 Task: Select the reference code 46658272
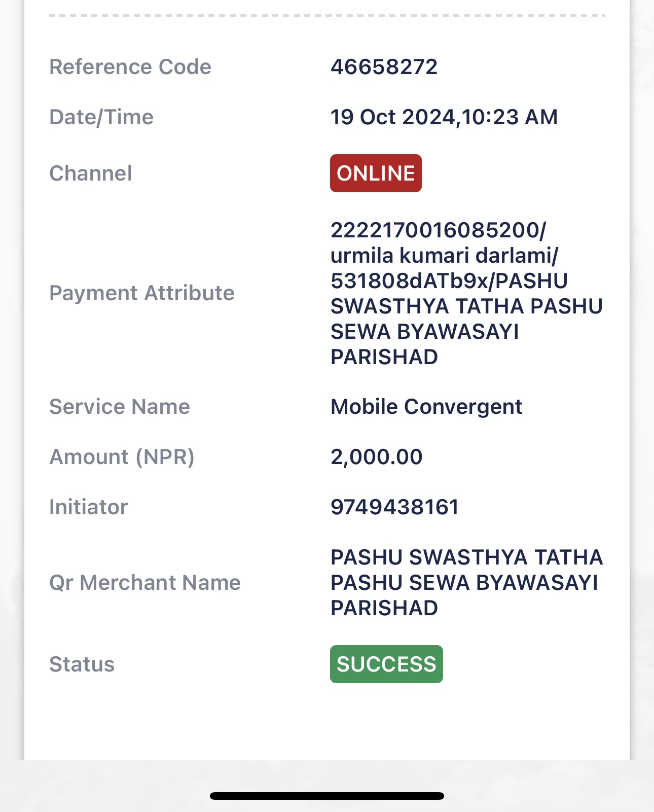tap(384, 67)
